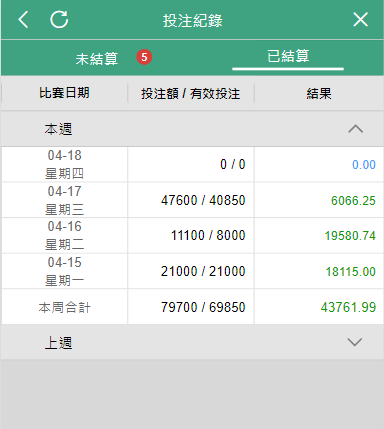Switch to the 未結算 tab
This screenshot has height=429, width=384.
[x=97, y=59]
